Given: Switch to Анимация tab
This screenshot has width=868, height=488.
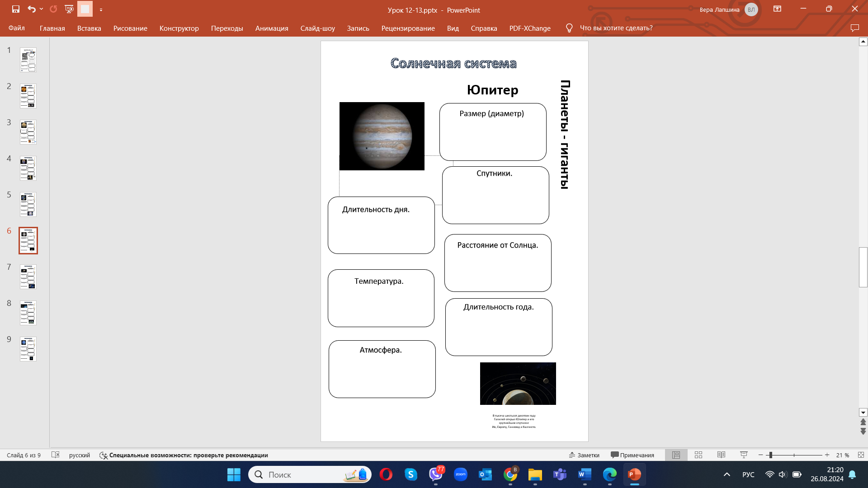Looking at the screenshot, I should tap(272, 28).
